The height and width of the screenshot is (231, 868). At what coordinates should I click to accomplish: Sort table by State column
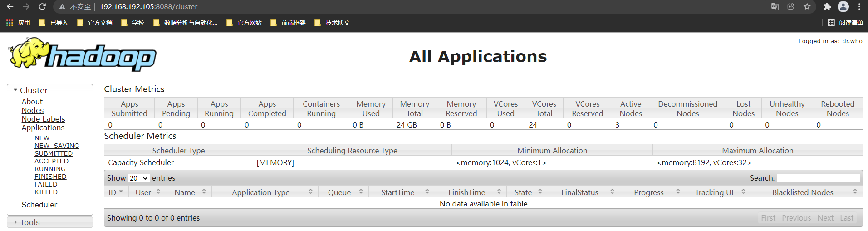527,192
